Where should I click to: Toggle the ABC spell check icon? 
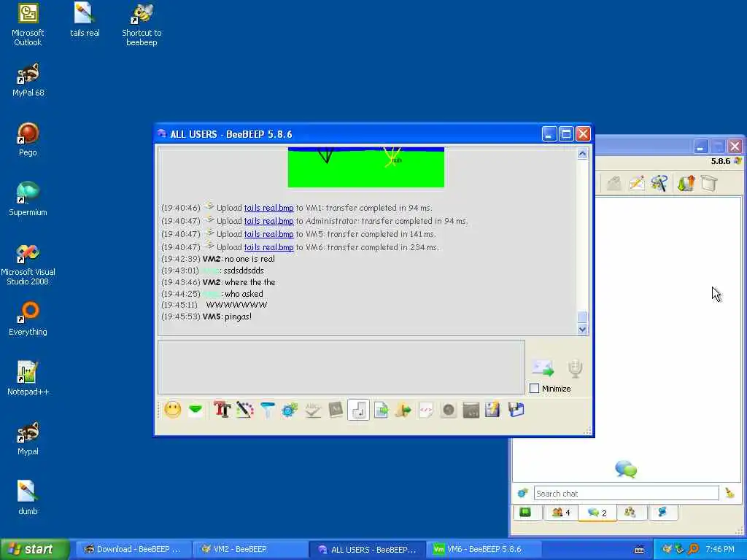click(312, 410)
